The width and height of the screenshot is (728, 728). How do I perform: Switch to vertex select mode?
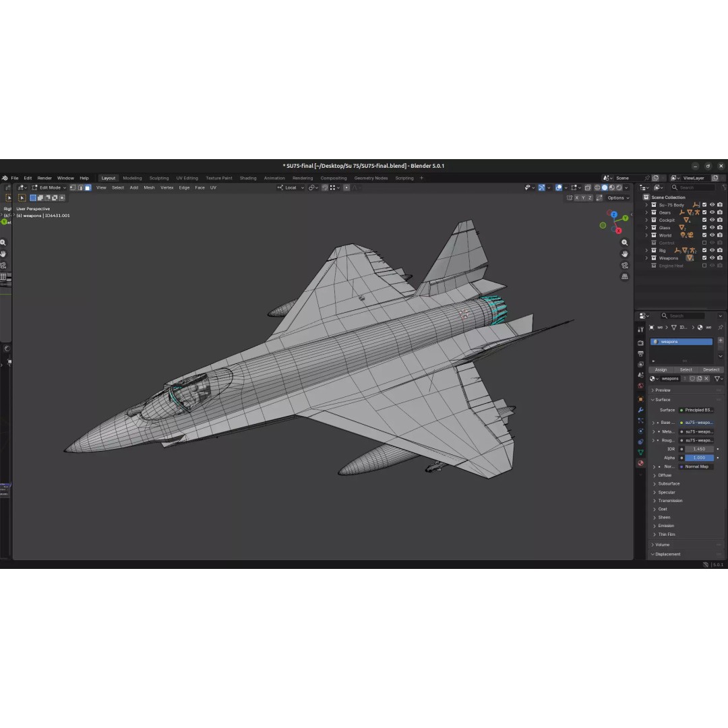(73, 187)
